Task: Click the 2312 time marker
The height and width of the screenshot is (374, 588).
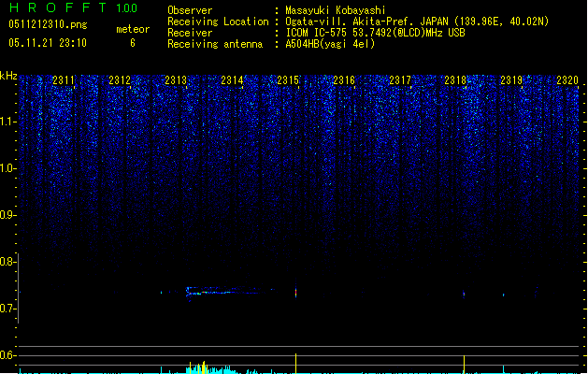Action: point(120,80)
